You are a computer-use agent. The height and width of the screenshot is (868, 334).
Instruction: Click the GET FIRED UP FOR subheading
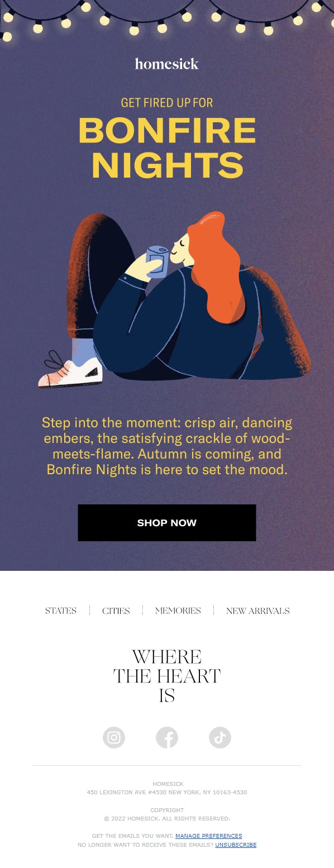coord(167,103)
